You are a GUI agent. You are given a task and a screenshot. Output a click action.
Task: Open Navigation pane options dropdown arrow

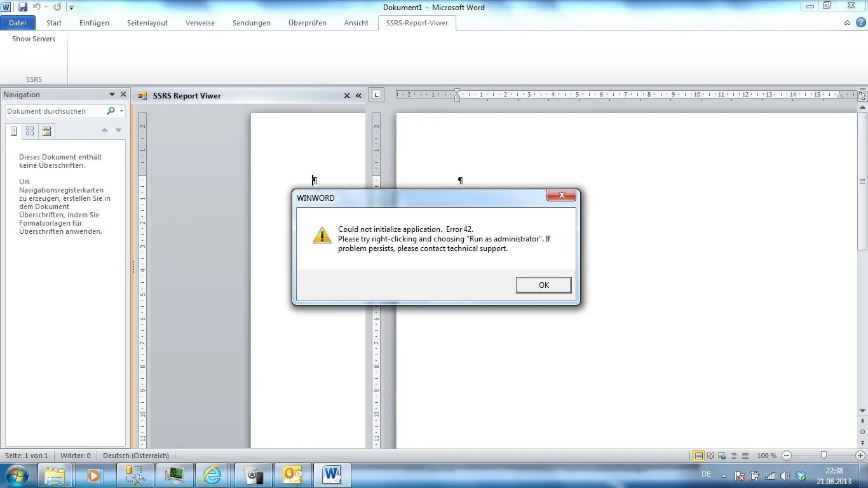(112, 95)
